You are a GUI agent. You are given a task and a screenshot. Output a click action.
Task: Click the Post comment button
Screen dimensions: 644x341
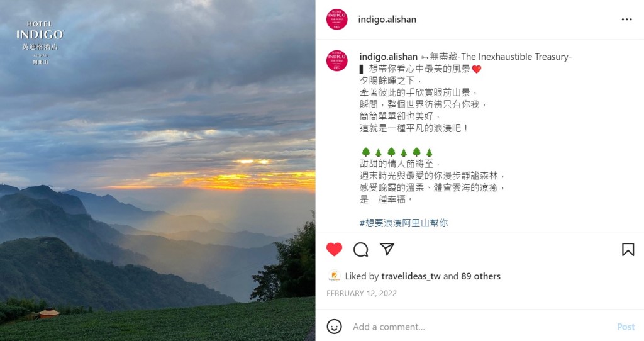626,327
